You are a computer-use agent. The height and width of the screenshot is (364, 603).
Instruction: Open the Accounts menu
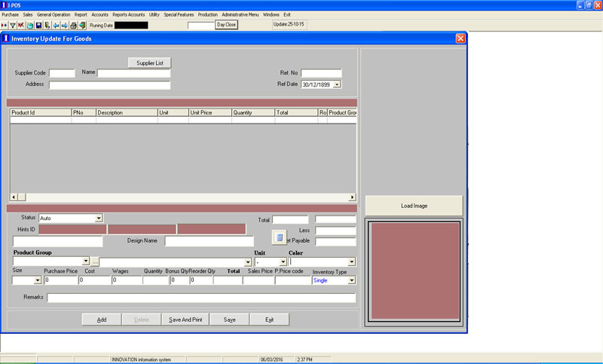pos(100,14)
